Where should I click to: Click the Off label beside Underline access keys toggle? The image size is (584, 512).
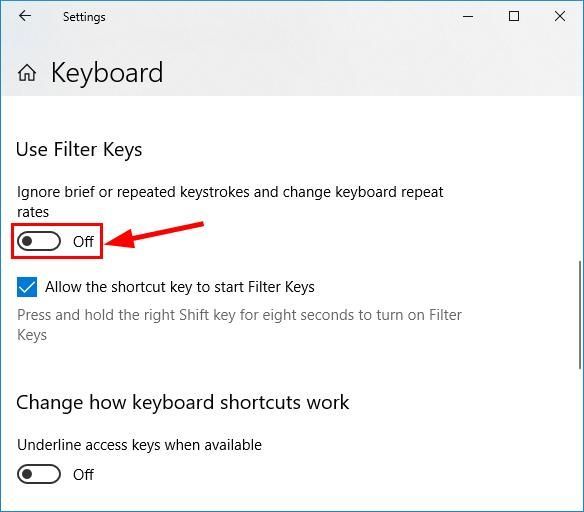point(83,475)
